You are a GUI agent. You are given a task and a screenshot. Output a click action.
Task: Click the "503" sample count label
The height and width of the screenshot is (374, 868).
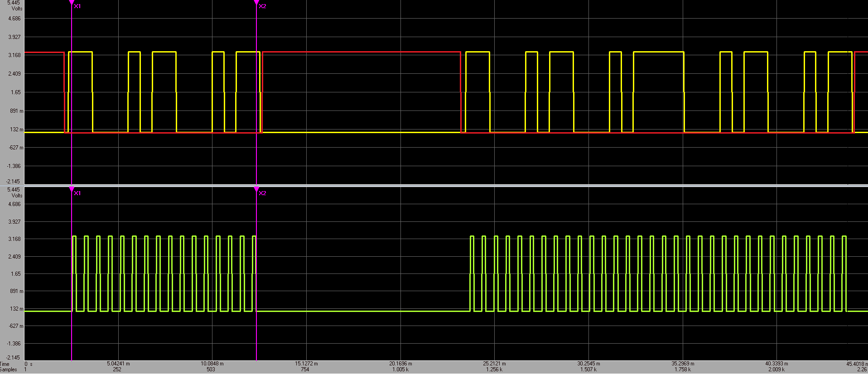tap(211, 369)
